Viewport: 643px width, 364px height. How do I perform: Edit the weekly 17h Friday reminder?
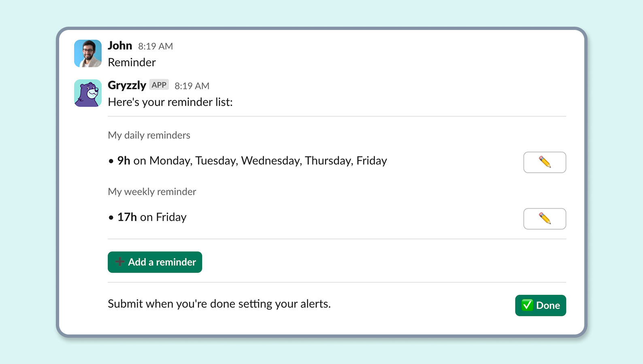(x=545, y=219)
